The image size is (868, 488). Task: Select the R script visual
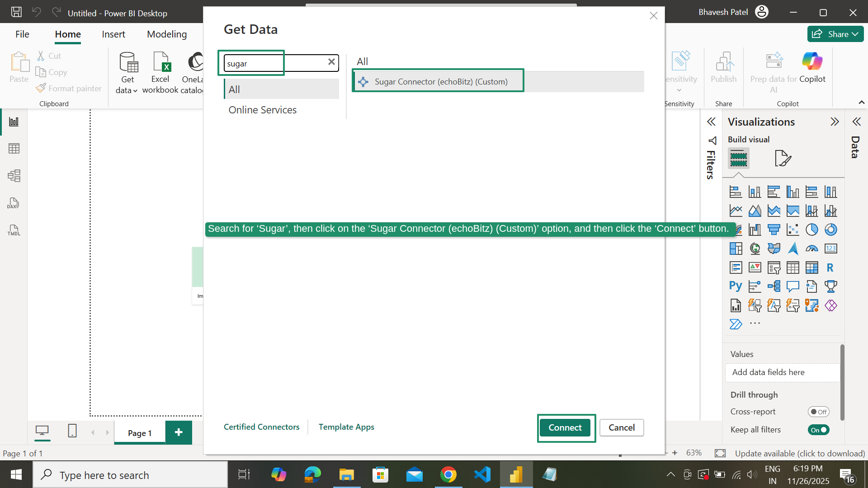click(x=830, y=267)
